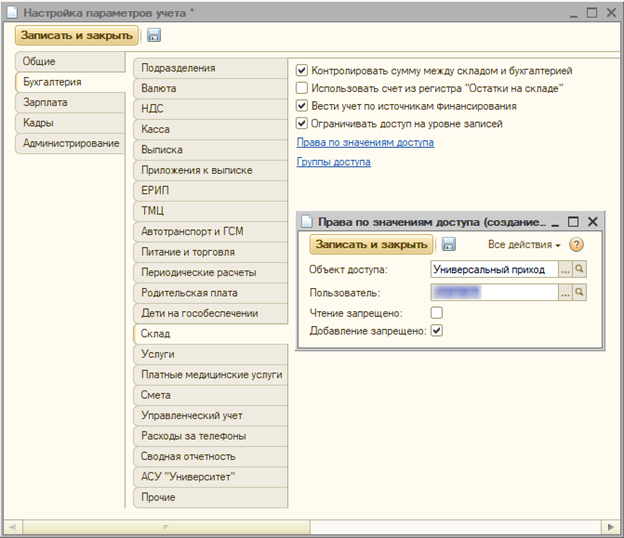Enable the Чтение запрещено checkbox

click(436, 313)
